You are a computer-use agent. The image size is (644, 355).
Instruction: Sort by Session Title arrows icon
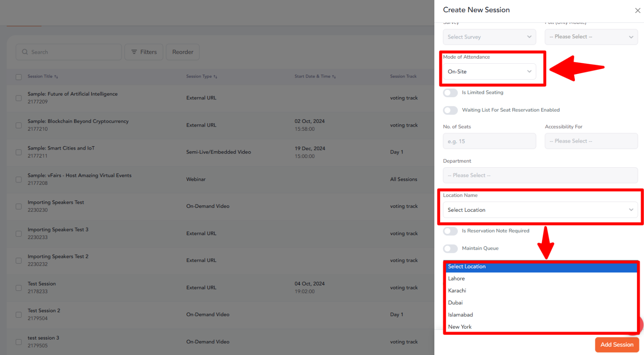click(x=56, y=77)
